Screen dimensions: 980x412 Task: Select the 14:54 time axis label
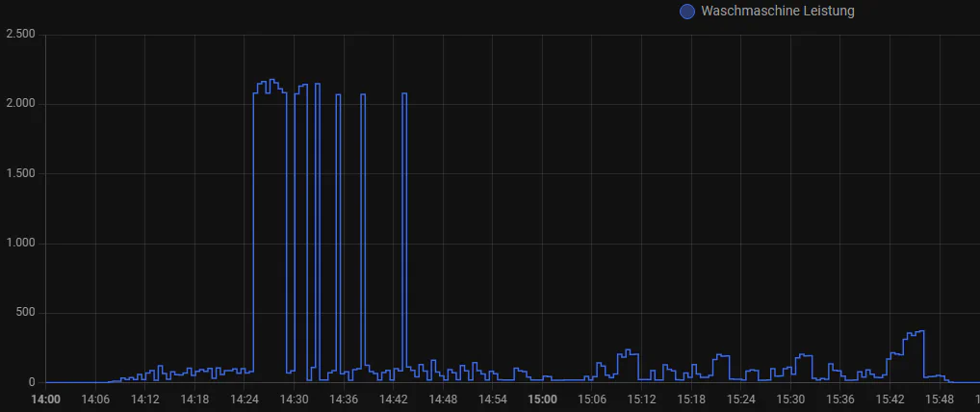pyautogui.click(x=493, y=399)
